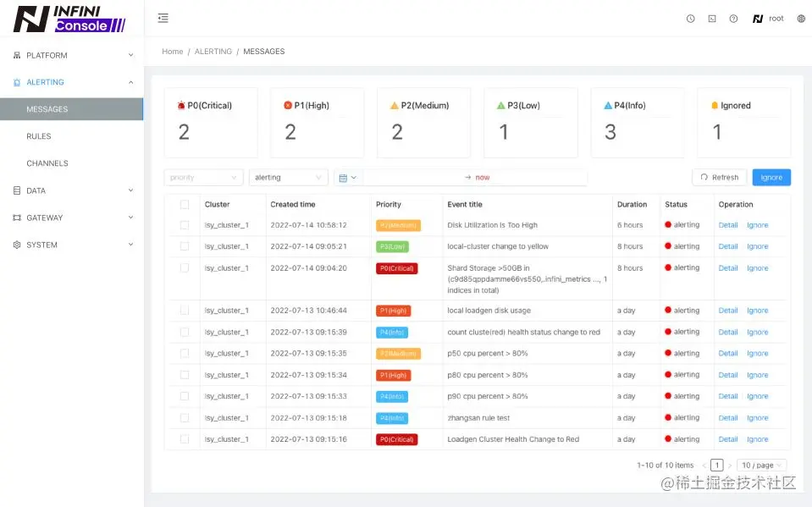Click the P2(Medium) triangle icon
Screen dimensions: 812x507
pyautogui.click(x=394, y=105)
